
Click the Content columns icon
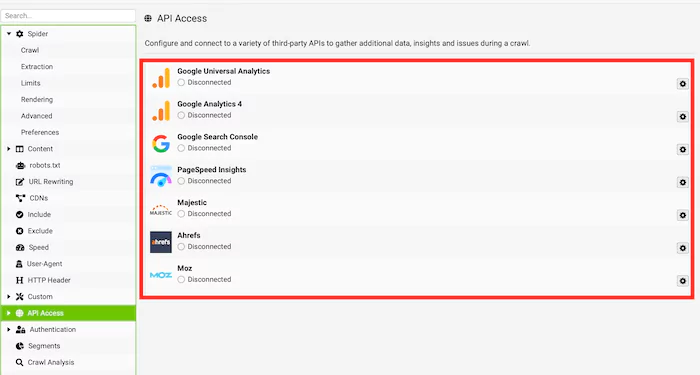pos(20,149)
